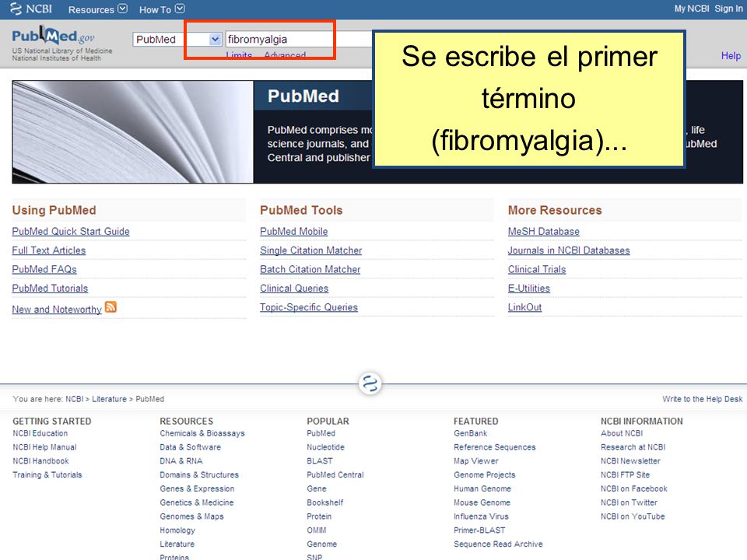Click NCBI in the breadcrumb trail

tap(75, 399)
